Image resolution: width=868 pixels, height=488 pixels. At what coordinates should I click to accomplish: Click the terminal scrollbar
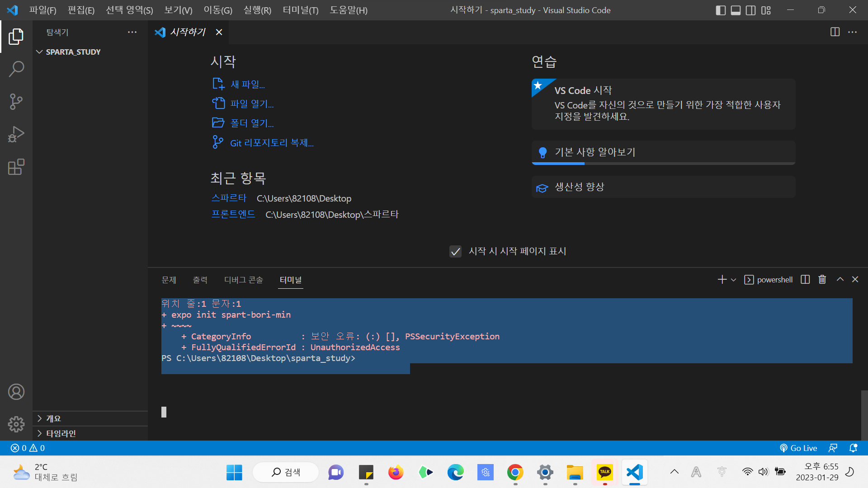(864, 415)
